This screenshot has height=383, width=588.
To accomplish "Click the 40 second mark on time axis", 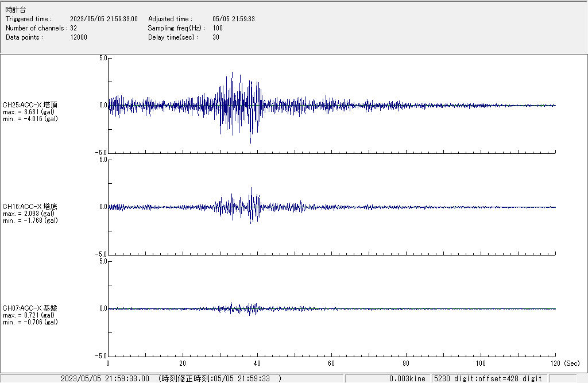I will [257, 363].
